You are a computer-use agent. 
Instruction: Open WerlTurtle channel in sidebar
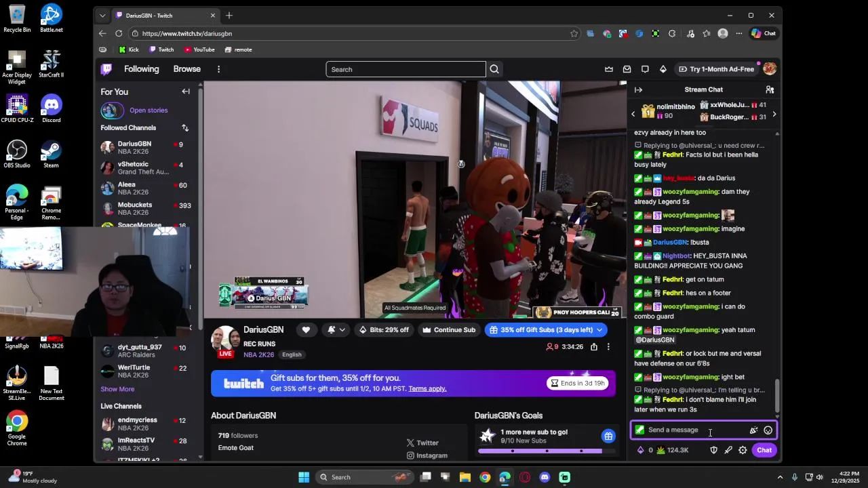click(144, 371)
